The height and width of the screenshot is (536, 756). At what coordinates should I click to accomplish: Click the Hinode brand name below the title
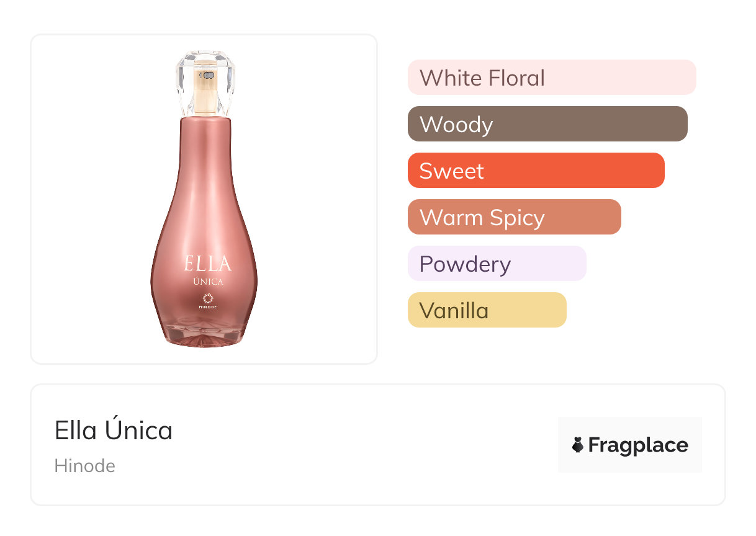pos(85,466)
